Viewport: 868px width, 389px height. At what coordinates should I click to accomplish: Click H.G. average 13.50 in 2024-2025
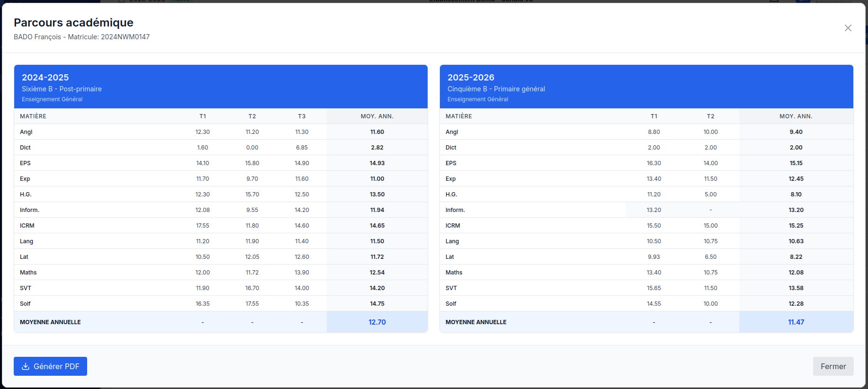coord(377,194)
